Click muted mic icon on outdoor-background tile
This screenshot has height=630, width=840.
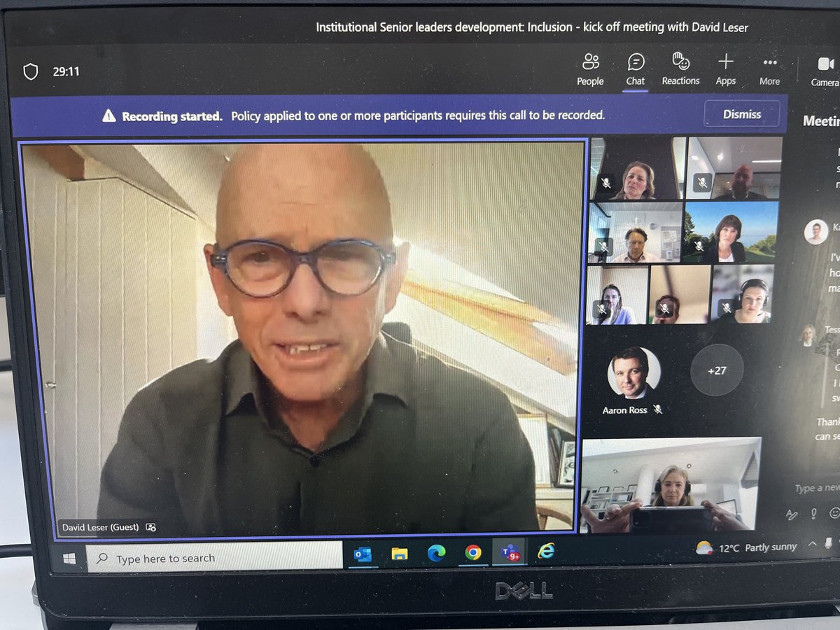pos(698,246)
